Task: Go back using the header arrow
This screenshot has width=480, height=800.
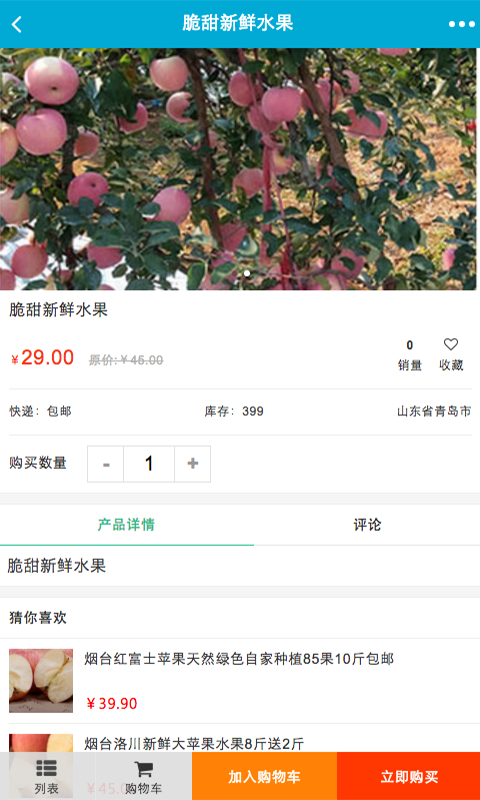Action: (x=17, y=24)
